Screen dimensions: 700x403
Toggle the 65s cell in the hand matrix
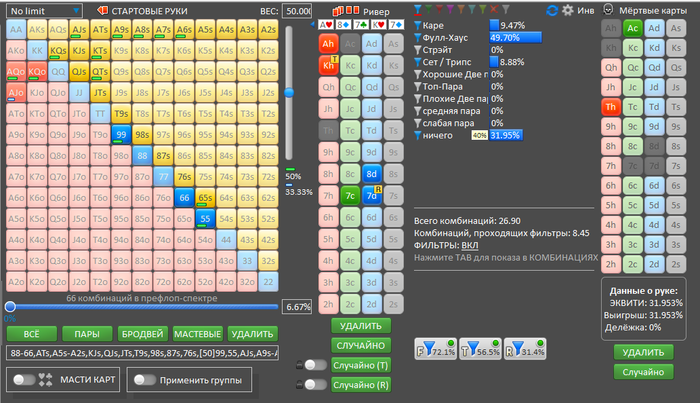pyautogui.click(x=205, y=197)
